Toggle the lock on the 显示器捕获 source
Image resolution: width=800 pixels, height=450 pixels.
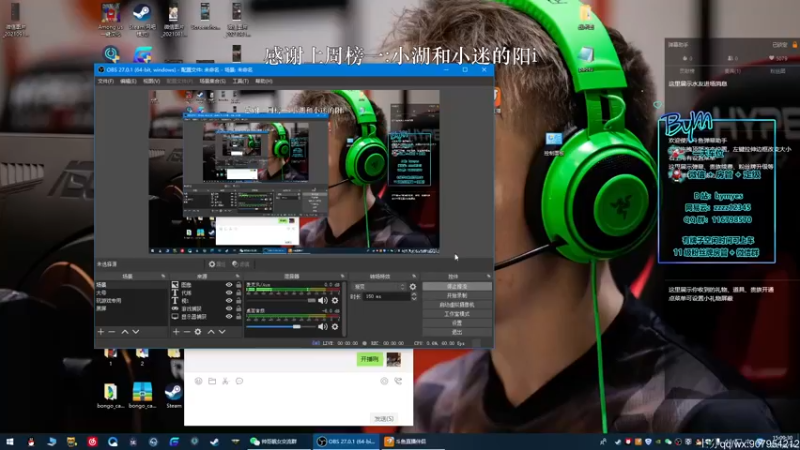[x=239, y=316]
